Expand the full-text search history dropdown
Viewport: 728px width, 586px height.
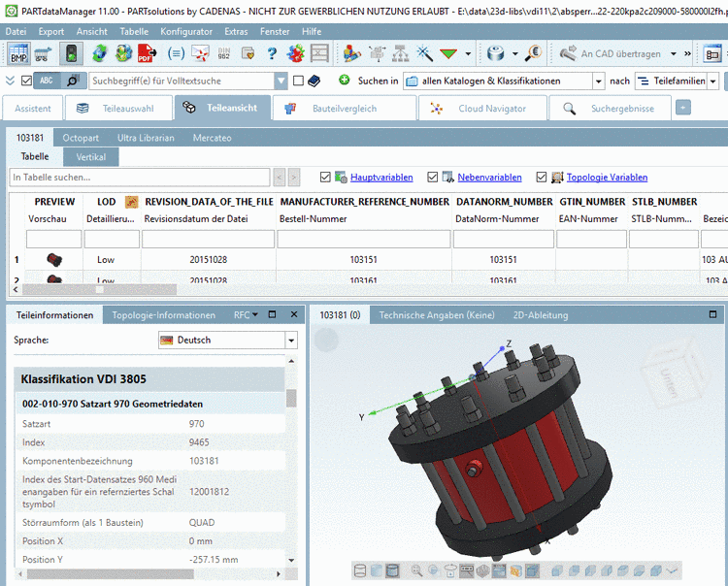[x=281, y=81]
